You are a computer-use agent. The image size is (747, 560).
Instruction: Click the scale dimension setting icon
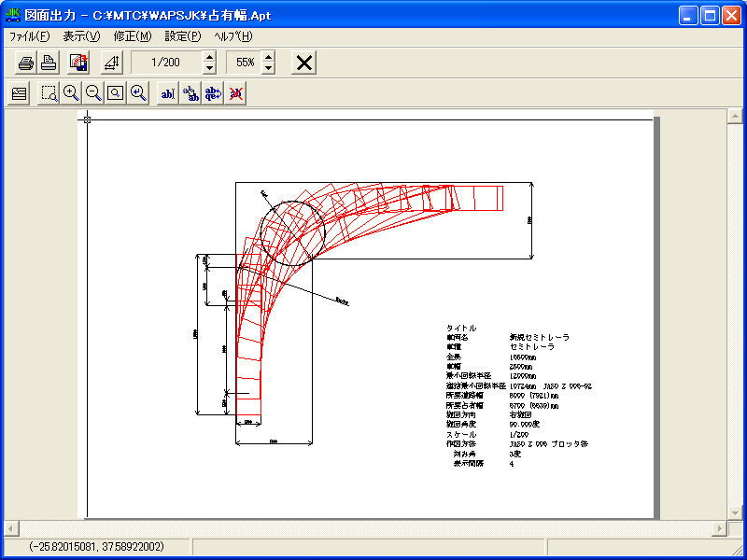112,63
